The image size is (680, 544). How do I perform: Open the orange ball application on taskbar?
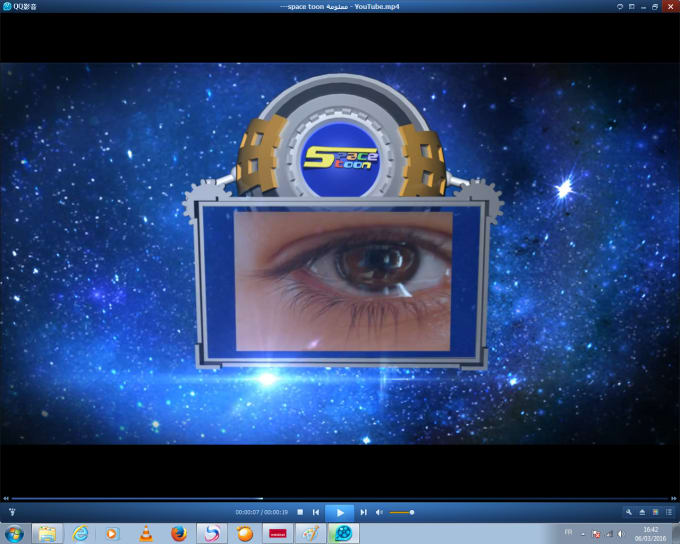245,533
